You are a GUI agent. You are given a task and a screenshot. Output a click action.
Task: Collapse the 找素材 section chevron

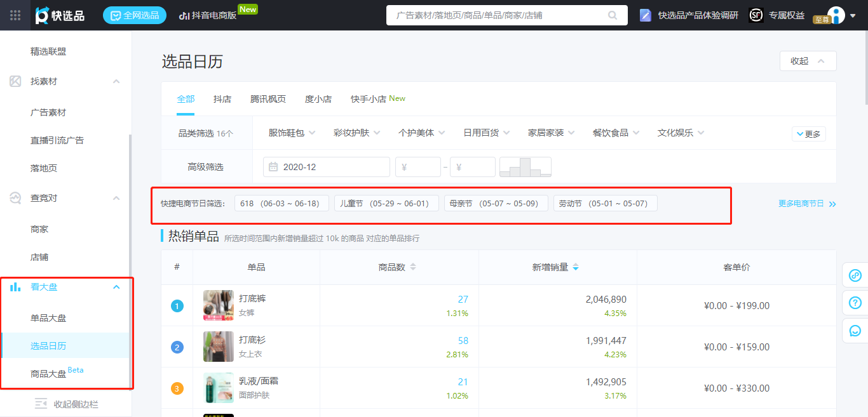(x=116, y=81)
